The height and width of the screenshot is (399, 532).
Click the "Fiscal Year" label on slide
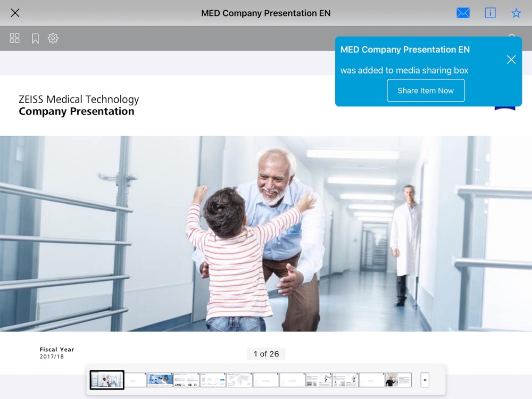point(57,350)
